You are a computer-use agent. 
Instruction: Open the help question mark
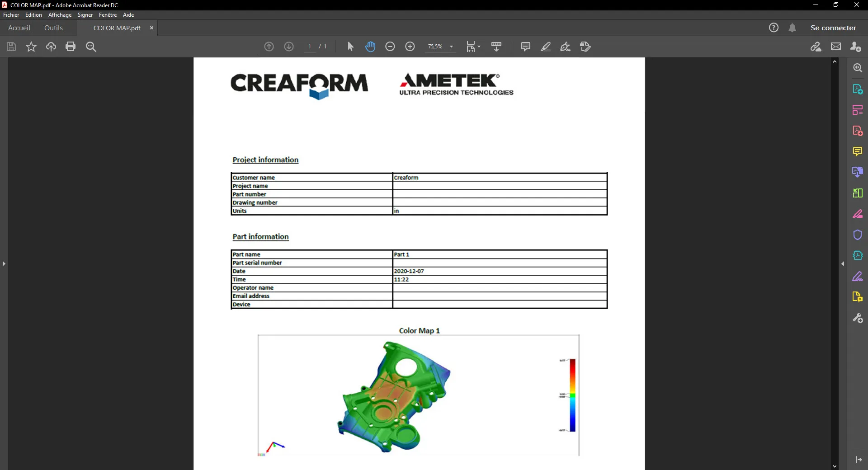(774, 28)
